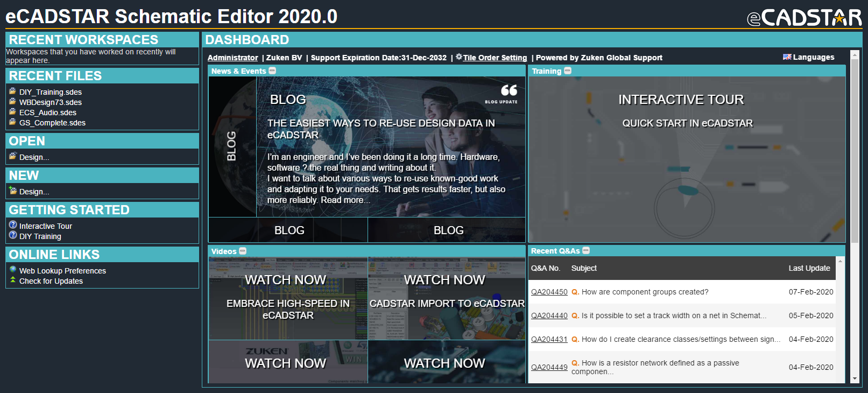Start the Interactive Tour from Getting Started
The height and width of the screenshot is (393, 868).
pos(46,226)
